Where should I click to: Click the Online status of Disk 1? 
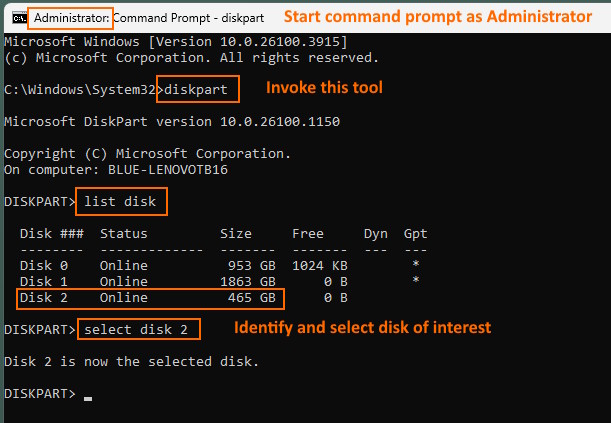pos(124,282)
